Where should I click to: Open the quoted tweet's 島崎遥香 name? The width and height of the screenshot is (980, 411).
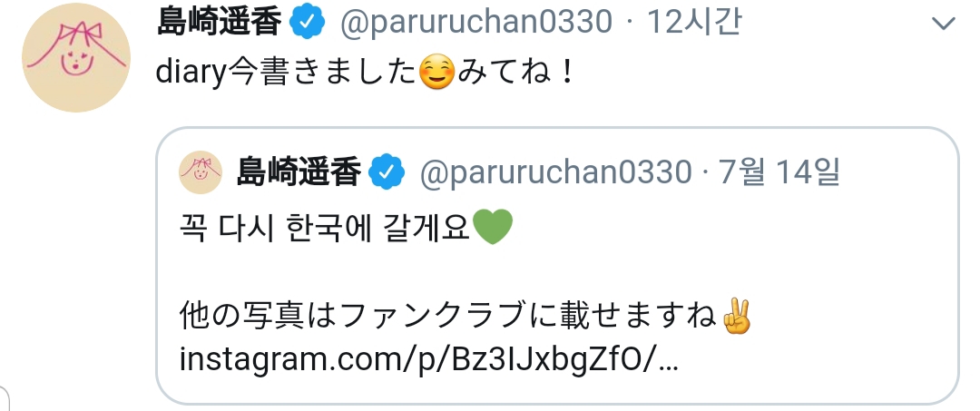299,172
